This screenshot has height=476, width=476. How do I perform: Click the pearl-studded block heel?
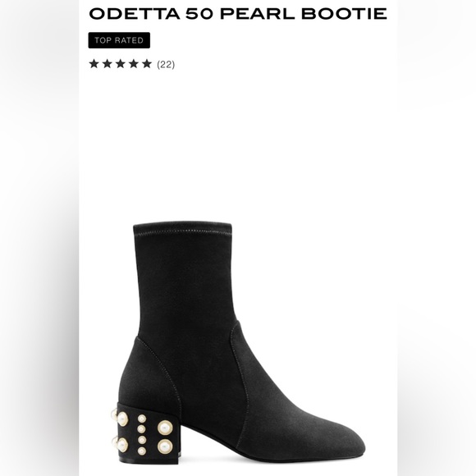click(146, 434)
